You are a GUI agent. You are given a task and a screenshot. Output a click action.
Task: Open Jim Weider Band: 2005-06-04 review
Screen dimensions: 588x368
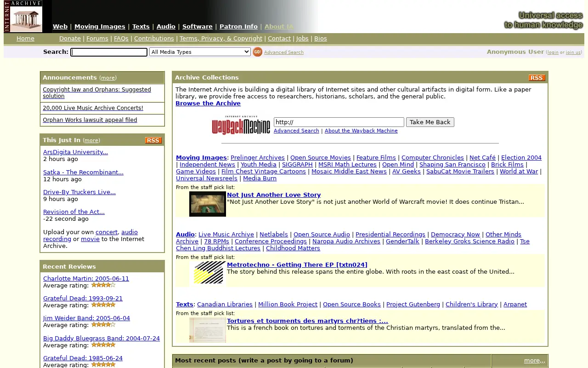(86, 318)
